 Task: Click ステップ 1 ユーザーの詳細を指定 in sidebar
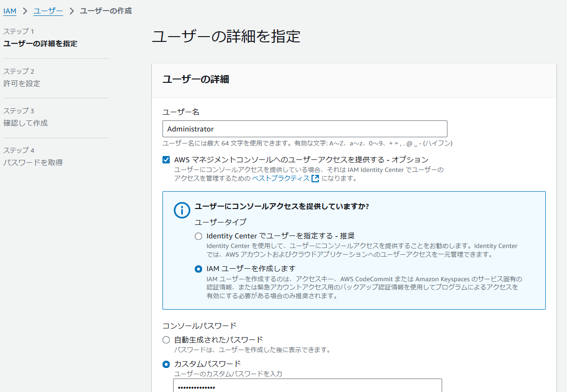(x=40, y=38)
